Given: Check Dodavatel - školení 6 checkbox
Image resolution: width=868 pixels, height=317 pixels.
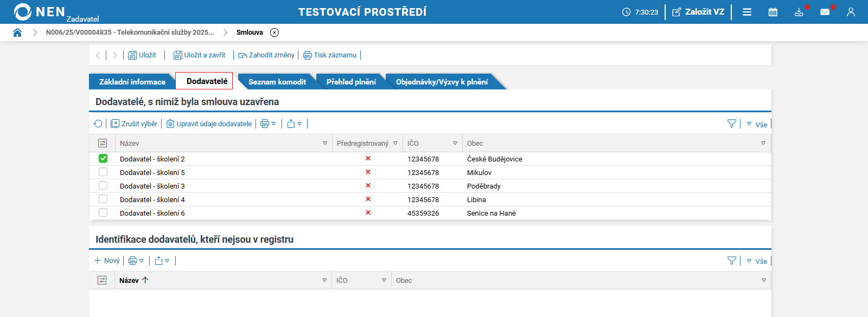Looking at the screenshot, I should pyautogui.click(x=103, y=212).
